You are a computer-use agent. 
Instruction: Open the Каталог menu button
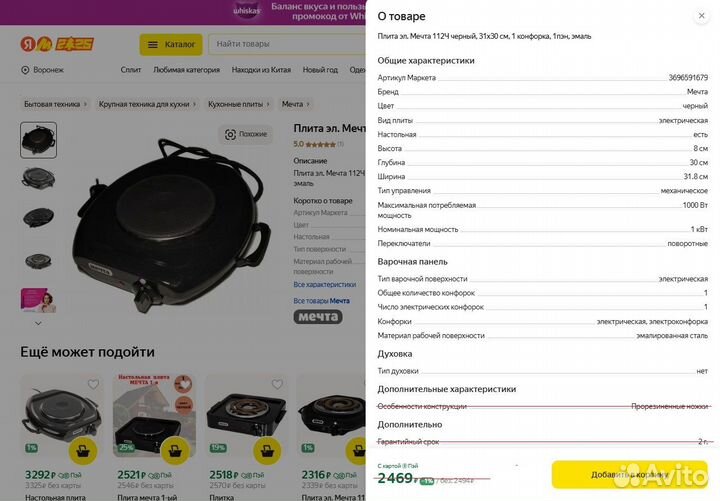coord(171,45)
